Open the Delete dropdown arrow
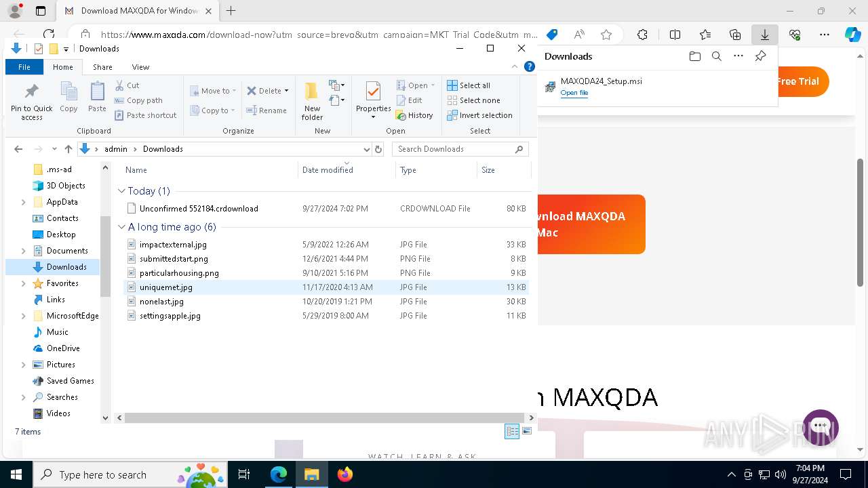 [286, 91]
